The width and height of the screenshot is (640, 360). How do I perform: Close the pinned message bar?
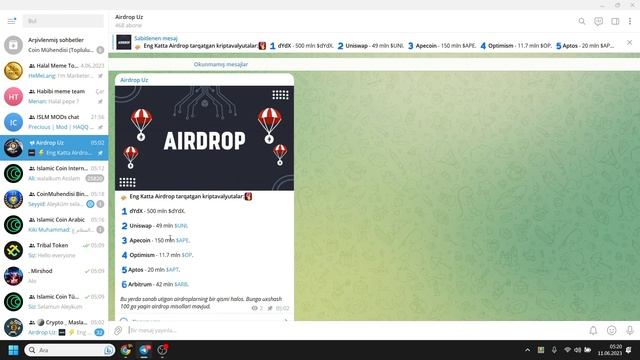pyautogui.click(x=629, y=42)
